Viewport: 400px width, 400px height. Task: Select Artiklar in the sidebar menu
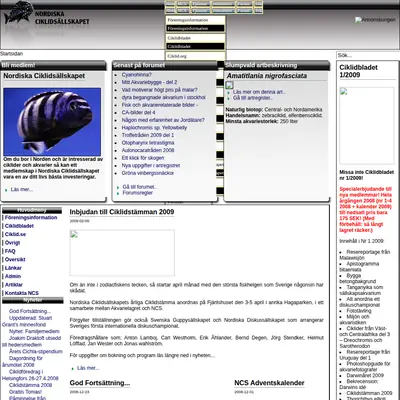[14, 285]
